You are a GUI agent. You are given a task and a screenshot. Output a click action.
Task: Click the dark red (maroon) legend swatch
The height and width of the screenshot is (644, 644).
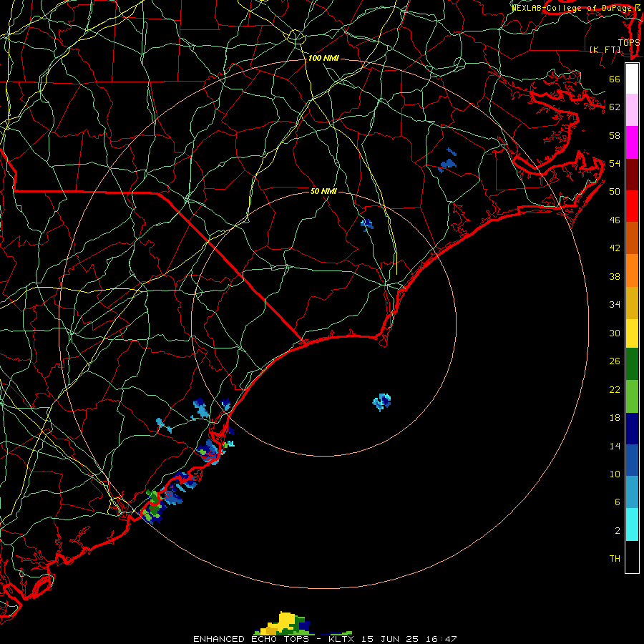[x=632, y=174]
